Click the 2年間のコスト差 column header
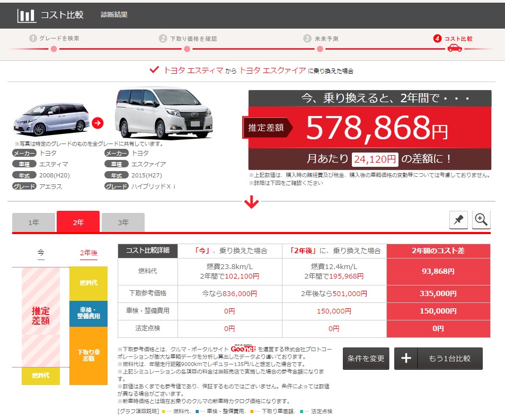Screen dimensions: 505x420 tap(438, 251)
